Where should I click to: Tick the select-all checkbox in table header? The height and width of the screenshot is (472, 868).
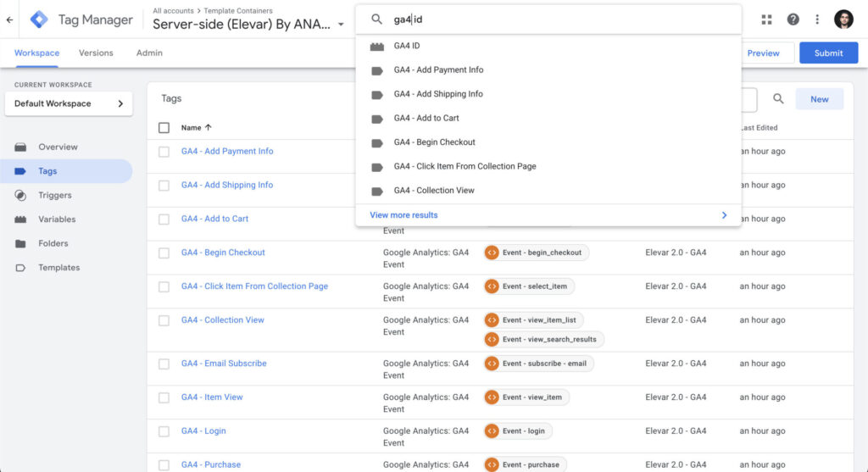tap(164, 128)
